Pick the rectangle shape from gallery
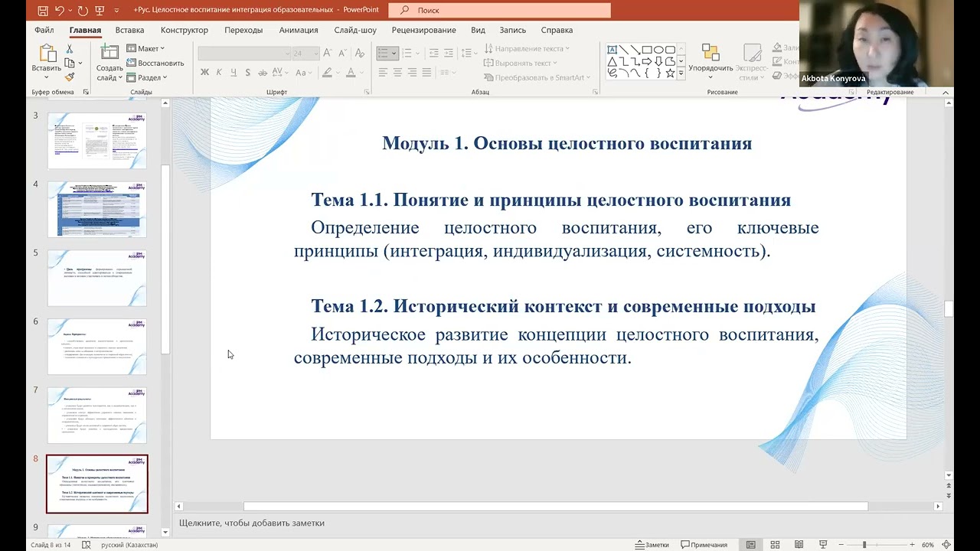The image size is (980, 551). [647, 49]
